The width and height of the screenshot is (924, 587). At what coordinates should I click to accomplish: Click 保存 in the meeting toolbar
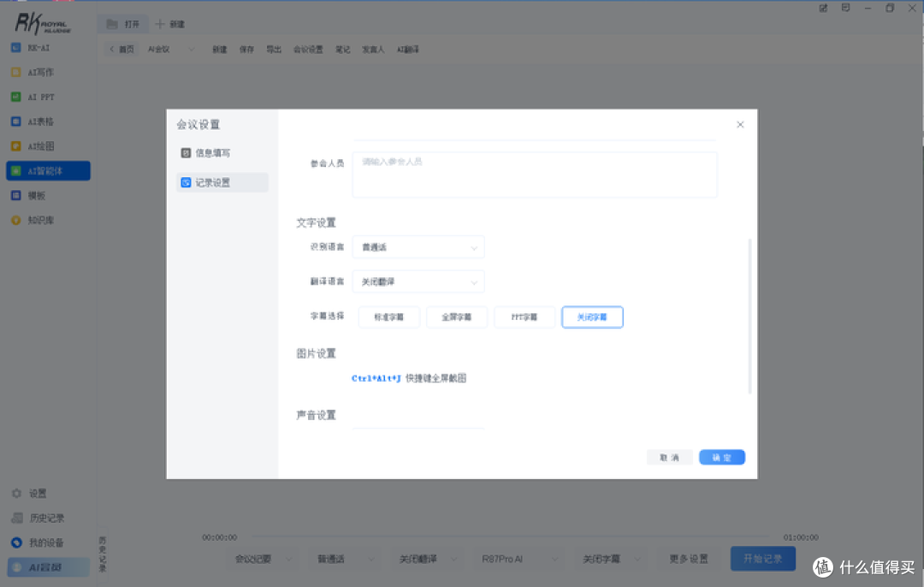coord(247,50)
